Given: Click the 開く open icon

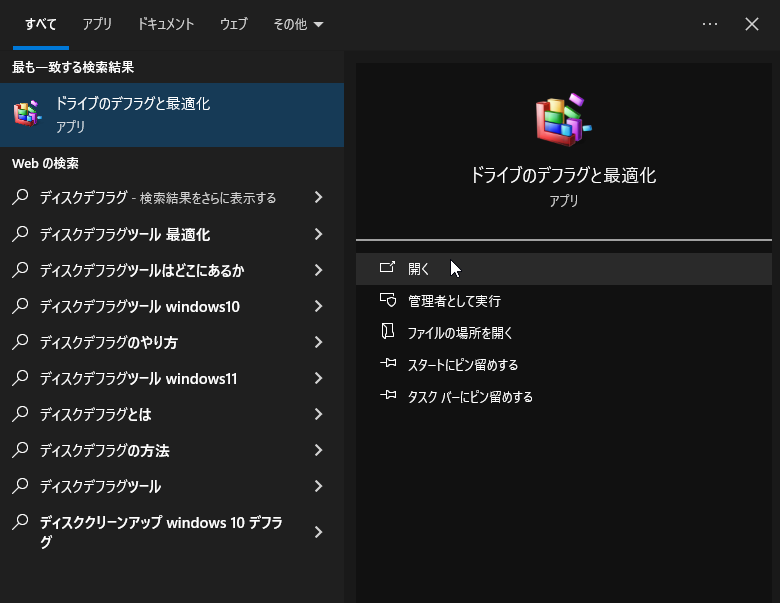Looking at the screenshot, I should (x=387, y=268).
